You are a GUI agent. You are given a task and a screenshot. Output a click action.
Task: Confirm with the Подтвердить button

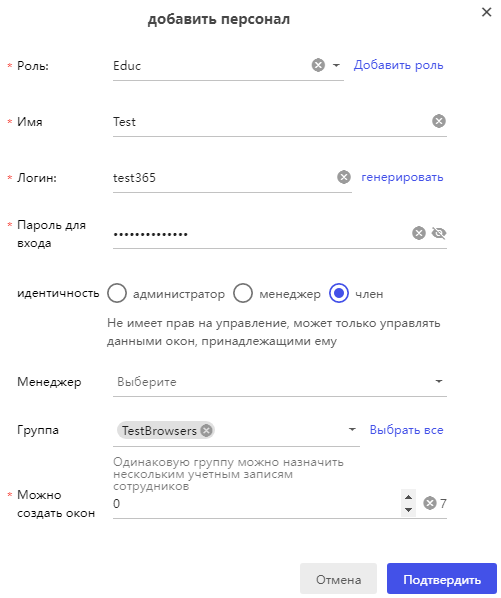(442, 579)
